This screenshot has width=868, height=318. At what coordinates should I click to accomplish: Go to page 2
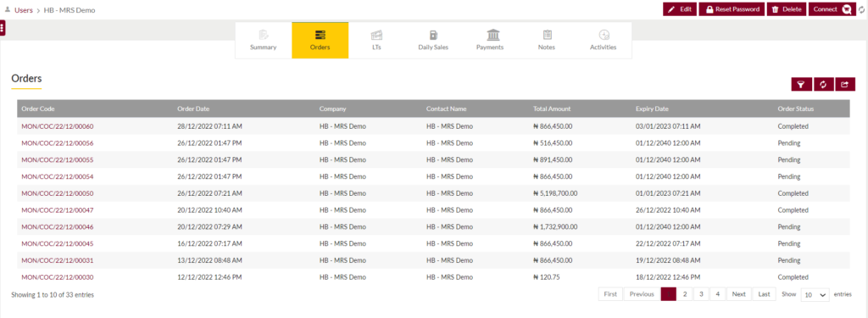(685, 294)
